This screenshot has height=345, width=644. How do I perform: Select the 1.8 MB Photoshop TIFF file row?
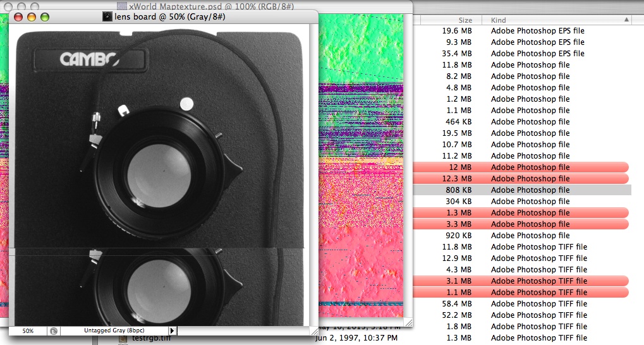coord(522,327)
